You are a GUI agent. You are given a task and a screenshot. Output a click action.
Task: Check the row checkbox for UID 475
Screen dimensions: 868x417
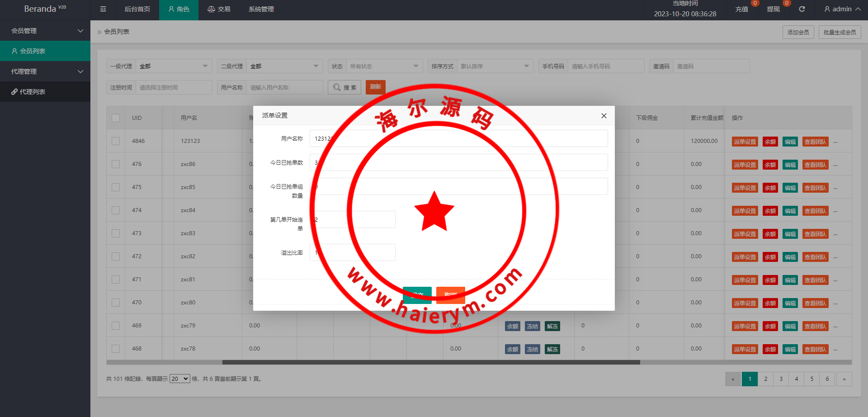[116, 187]
